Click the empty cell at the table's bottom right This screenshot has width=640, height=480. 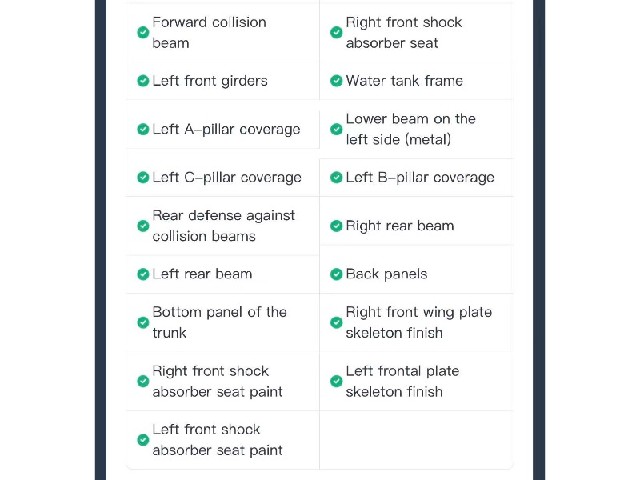[x=416, y=440]
